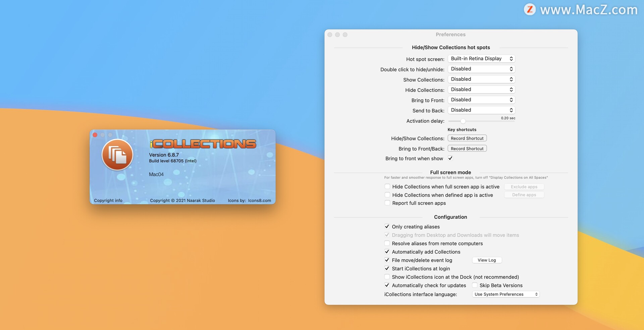Screen dimensions: 644x330
Task: Toggle File move/delete event log checkbox
Action: pos(387,260)
